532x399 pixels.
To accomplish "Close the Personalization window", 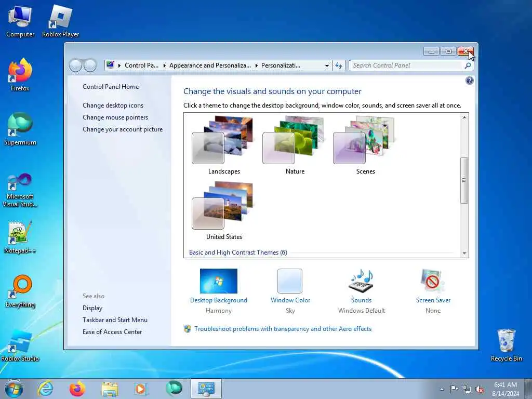I will click(465, 51).
